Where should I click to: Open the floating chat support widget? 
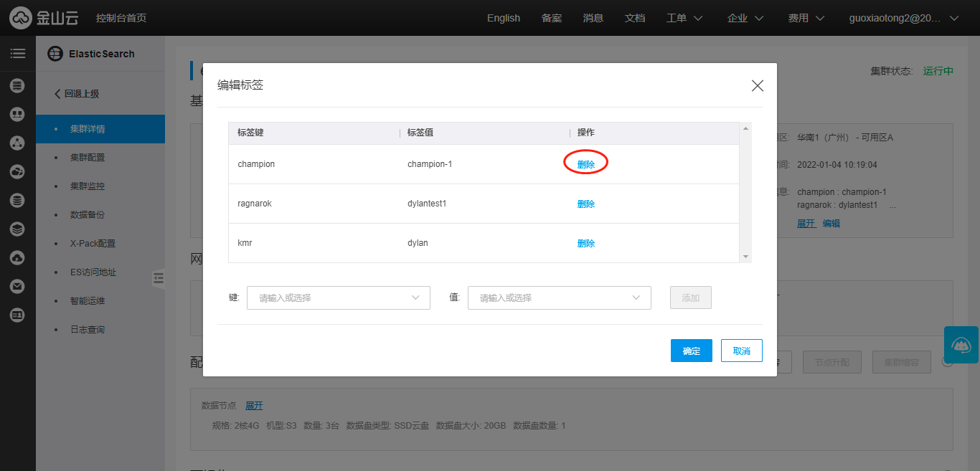[961, 345]
